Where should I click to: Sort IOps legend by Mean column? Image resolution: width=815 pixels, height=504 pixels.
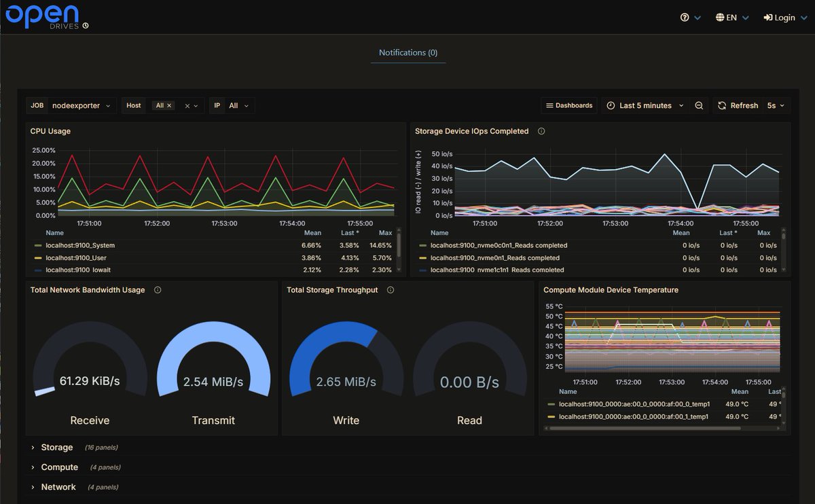(681, 233)
